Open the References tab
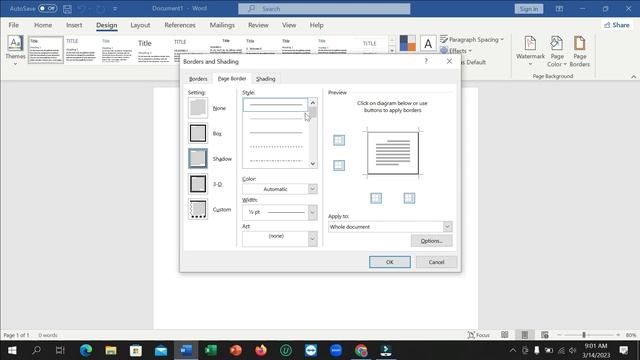640x360 pixels. pos(180,25)
